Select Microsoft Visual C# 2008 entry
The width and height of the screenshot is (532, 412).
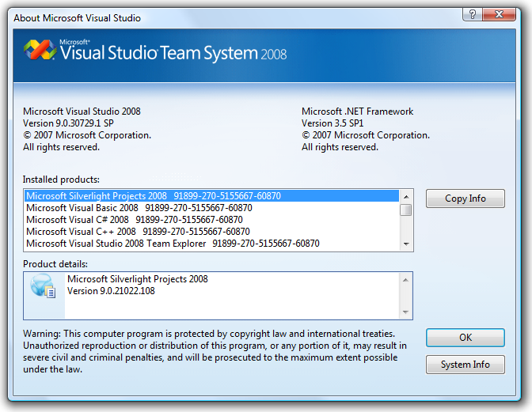click(211, 220)
